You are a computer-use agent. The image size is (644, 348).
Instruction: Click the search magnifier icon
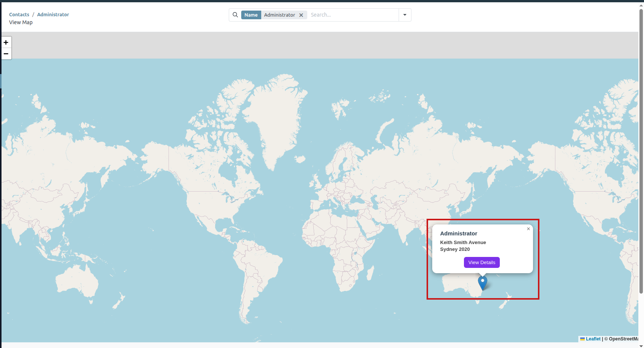[235, 15]
